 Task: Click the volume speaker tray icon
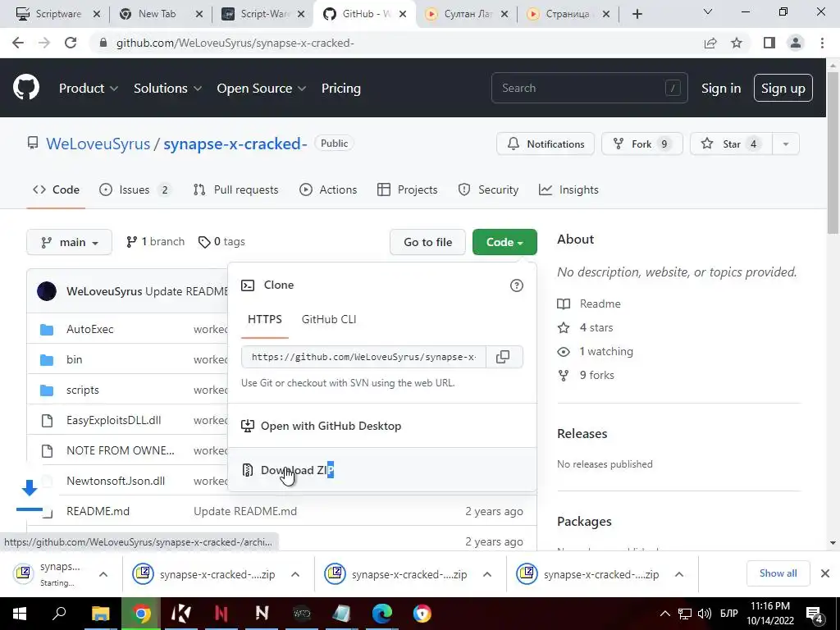pos(704,614)
